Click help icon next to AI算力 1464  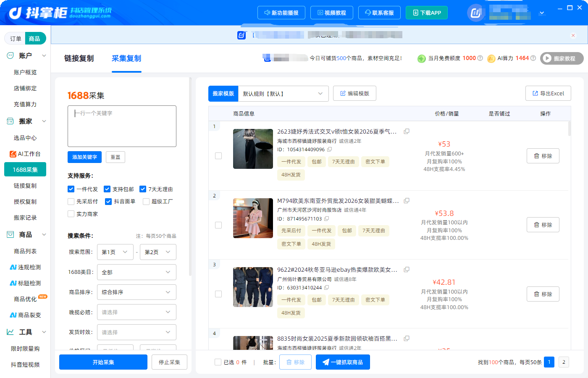coord(533,58)
